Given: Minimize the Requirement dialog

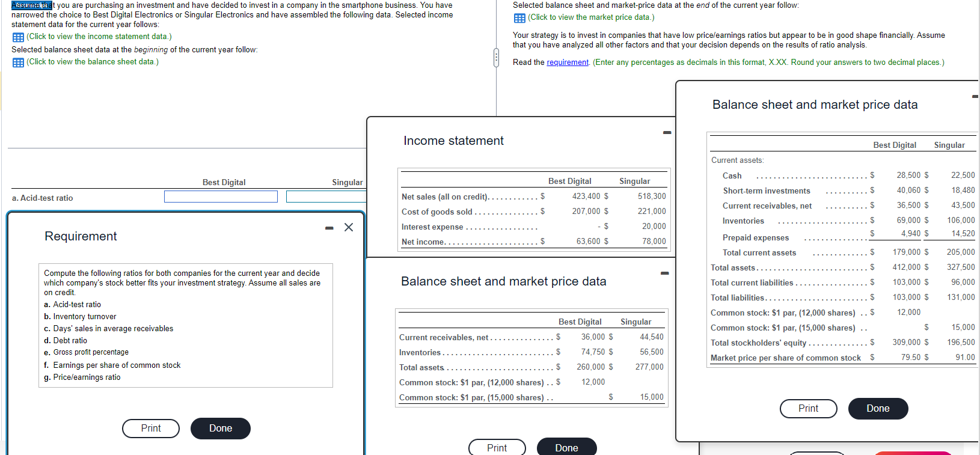Looking at the screenshot, I should tap(329, 228).
